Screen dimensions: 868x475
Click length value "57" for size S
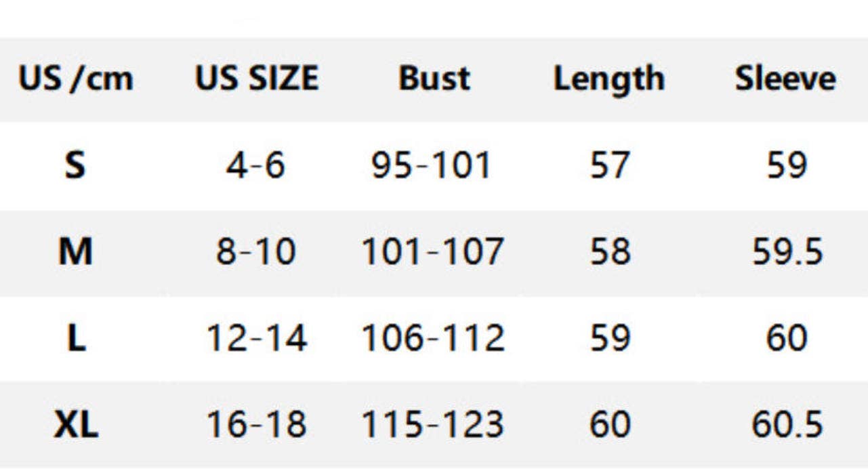click(609, 165)
